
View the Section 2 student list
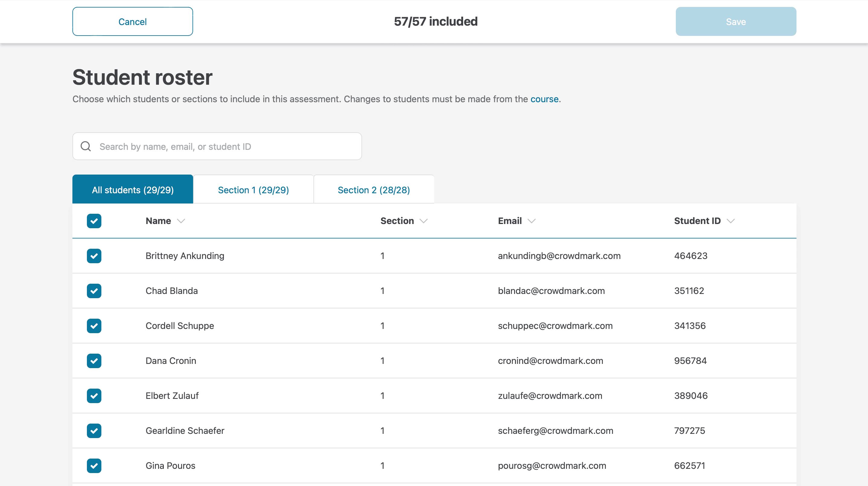tap(374, 189)
